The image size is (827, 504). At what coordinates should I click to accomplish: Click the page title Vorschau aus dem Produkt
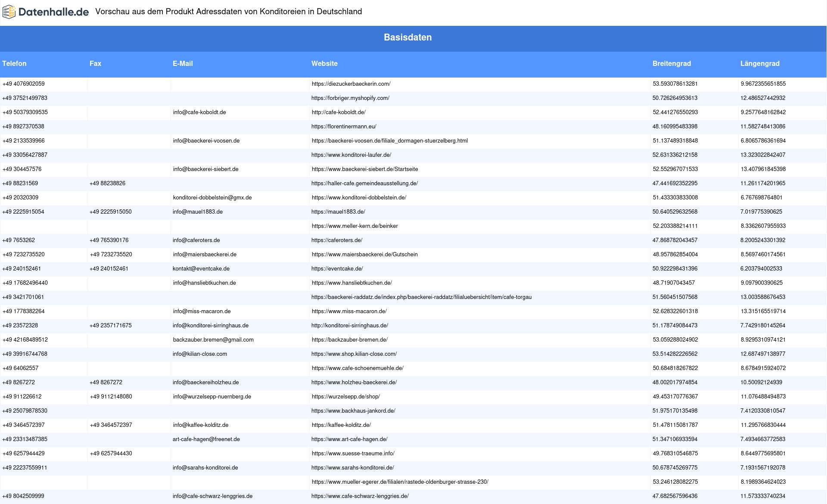pos(229,12)
